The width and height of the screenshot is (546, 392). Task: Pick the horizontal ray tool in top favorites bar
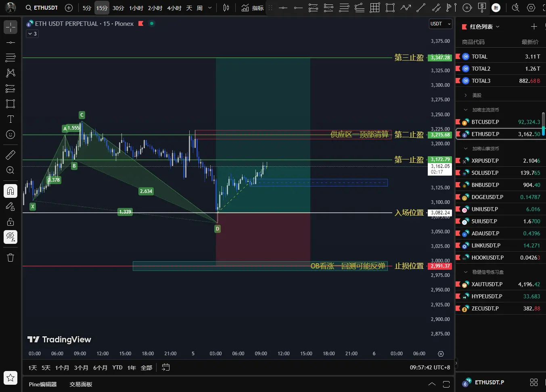click(298, 8)
